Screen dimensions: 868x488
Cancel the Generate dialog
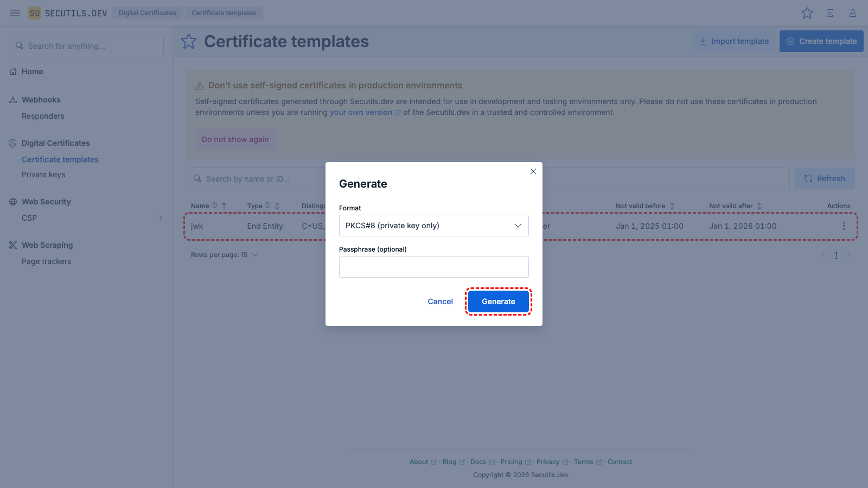[440, 301]
